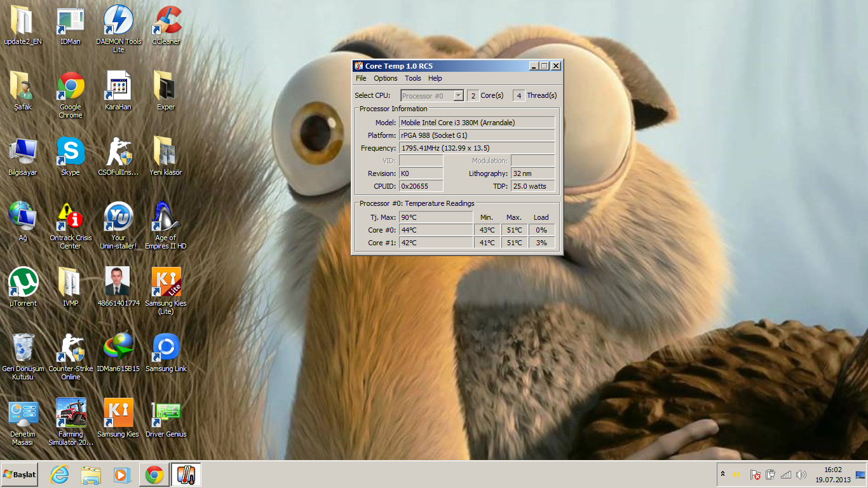
Task: Click the Frequency value 1795.41MHz
Action: [477, 148]
